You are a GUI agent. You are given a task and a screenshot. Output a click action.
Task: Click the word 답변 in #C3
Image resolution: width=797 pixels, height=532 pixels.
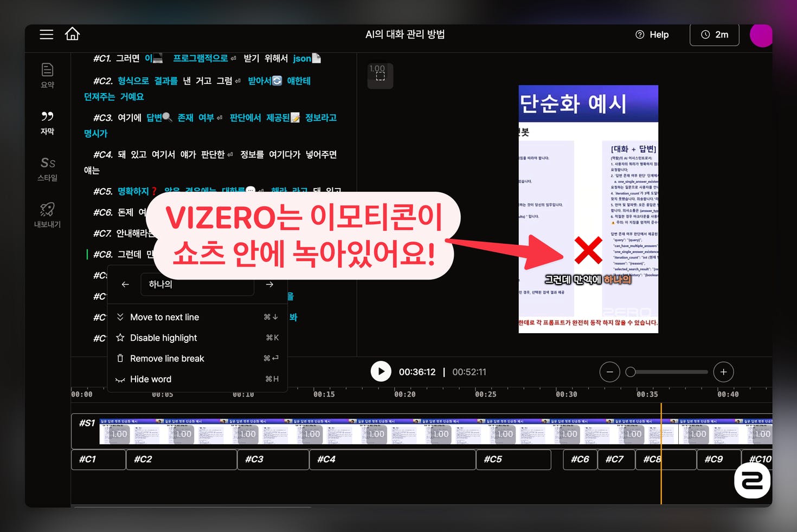(x=154, y=118)
